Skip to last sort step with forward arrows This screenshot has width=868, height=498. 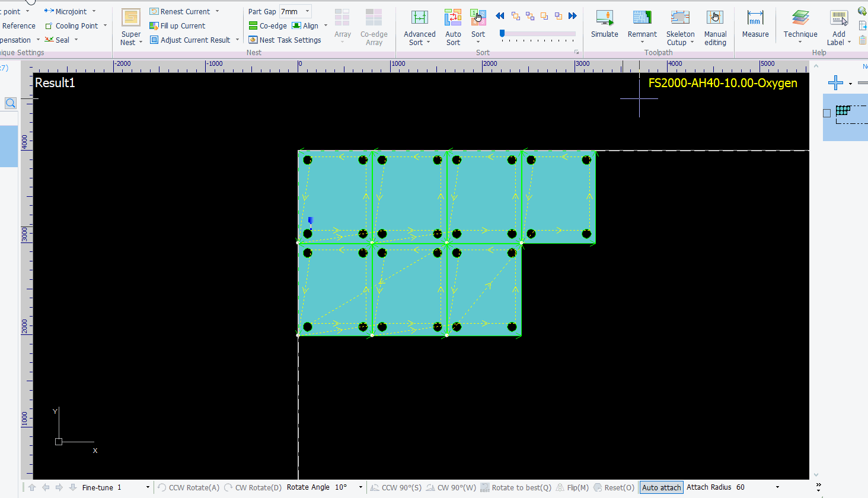573,16
